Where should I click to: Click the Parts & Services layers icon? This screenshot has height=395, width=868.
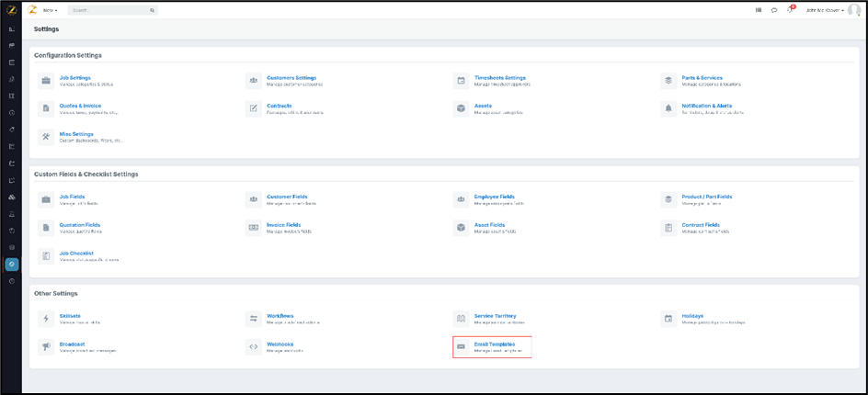[x=668, y=81]
